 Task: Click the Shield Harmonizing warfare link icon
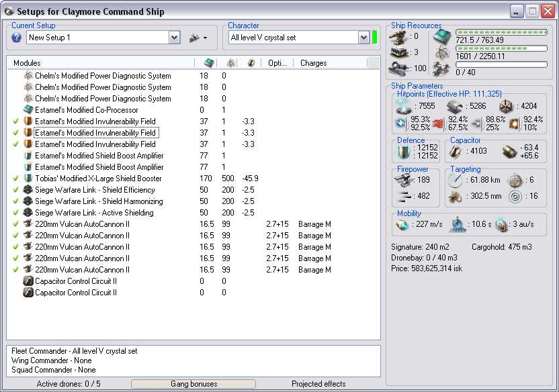coord(28,201)
